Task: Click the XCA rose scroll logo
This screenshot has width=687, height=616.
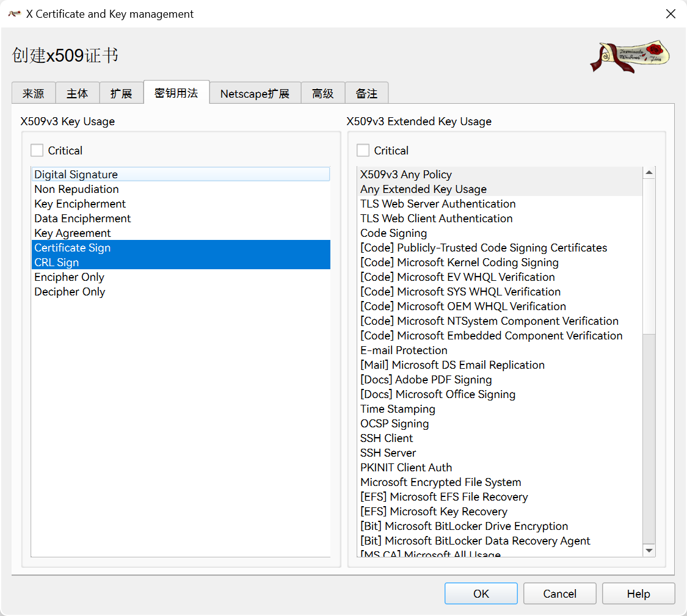Action: tap(630, 56)
